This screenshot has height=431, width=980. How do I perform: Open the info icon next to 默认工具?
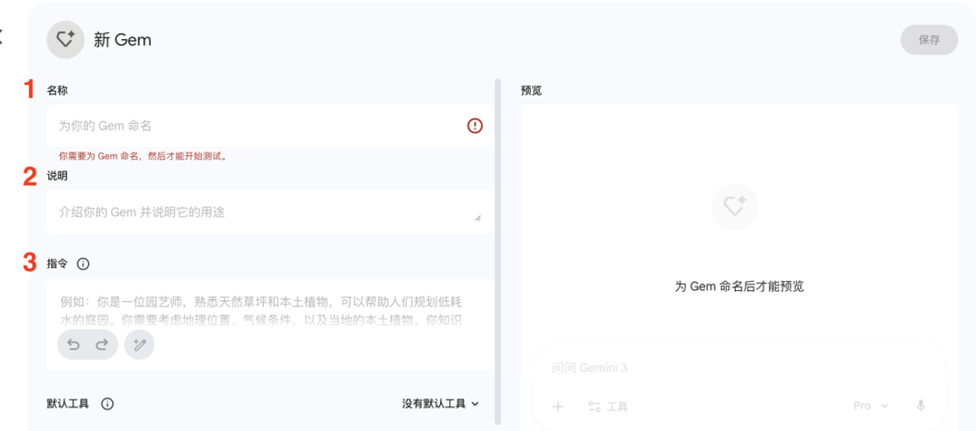(108, 404)
